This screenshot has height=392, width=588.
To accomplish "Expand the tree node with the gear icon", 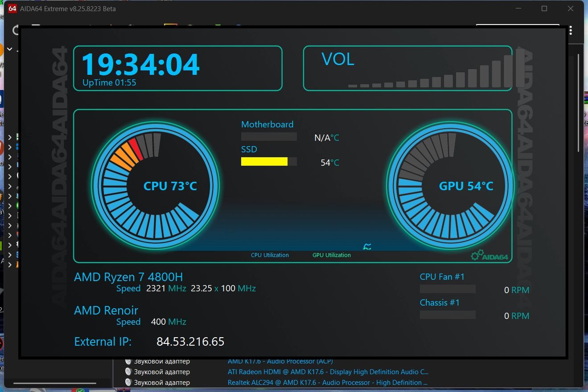I will [10, 245].
